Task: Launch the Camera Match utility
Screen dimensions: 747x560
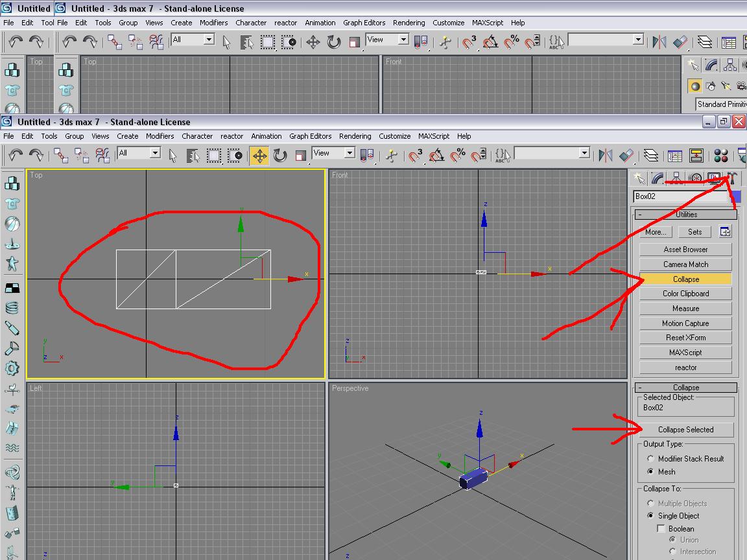Action: (685, 264)
